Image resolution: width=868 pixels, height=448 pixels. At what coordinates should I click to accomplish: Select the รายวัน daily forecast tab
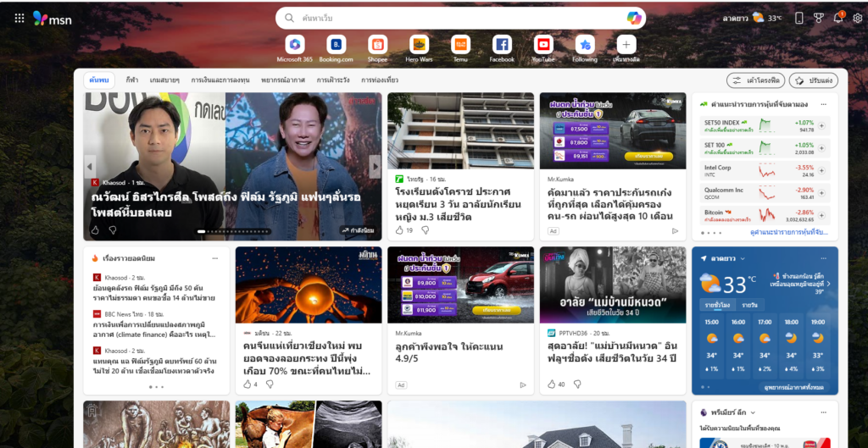749,304
